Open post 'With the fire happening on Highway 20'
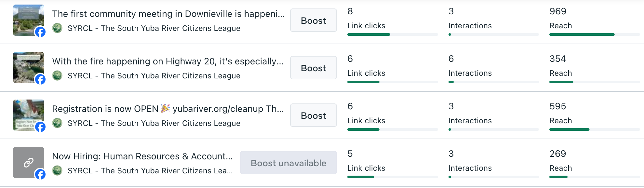 [x=168, y=61]
